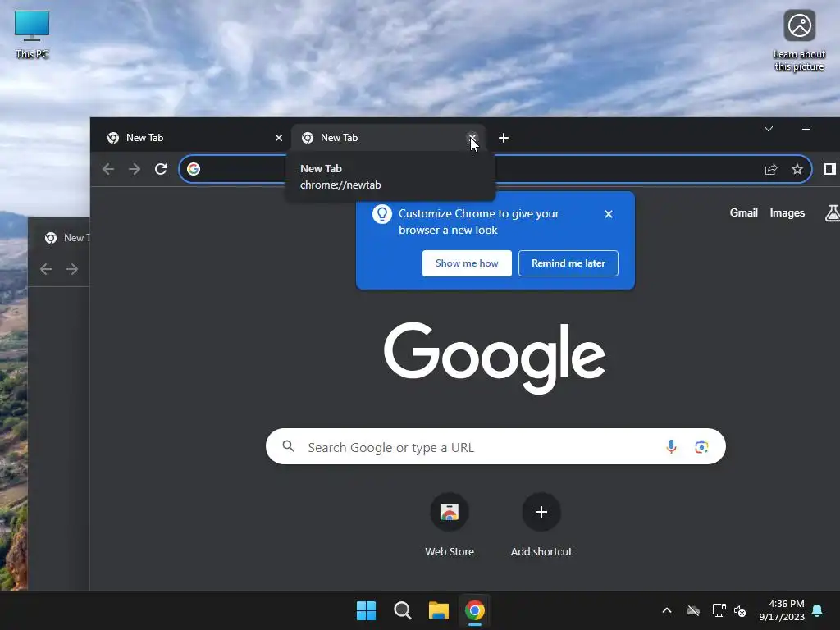840x630 pixels.
Task: Minimize the front Chrome window
Action: 806,129
